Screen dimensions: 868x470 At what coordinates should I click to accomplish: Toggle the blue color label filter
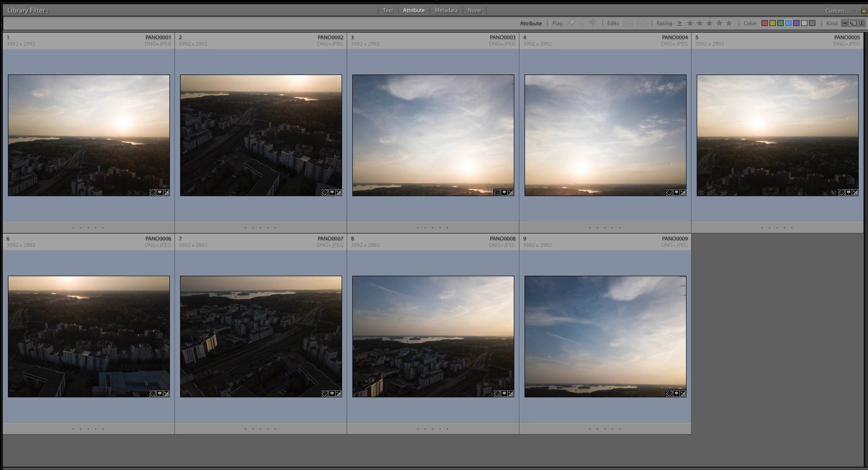[788, 23]
